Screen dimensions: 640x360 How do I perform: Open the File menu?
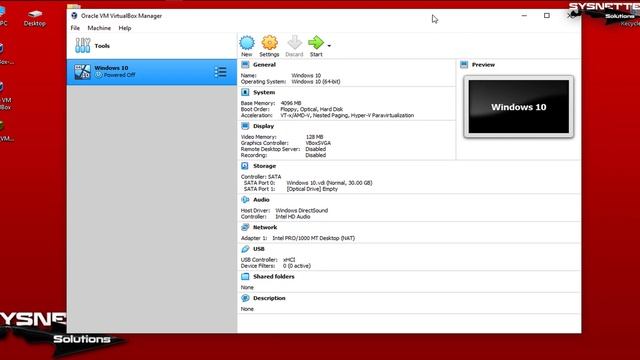[x=75, y=28]
